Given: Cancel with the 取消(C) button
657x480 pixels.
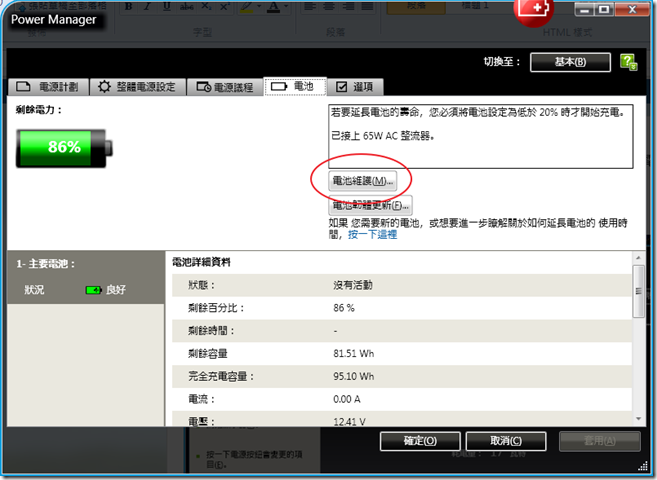Looking at the screenshot, I should point(506,441).
